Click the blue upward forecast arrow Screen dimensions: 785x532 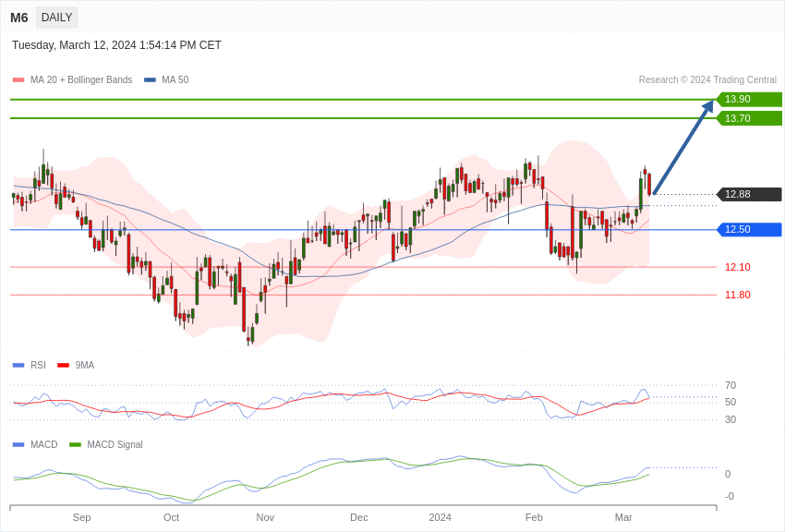[x=683, y=148]
